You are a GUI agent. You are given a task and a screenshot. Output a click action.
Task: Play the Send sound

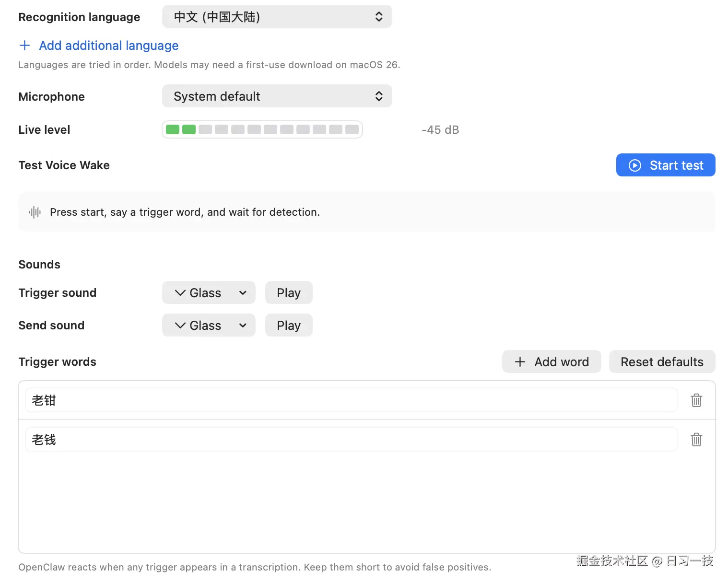[289, 326]
